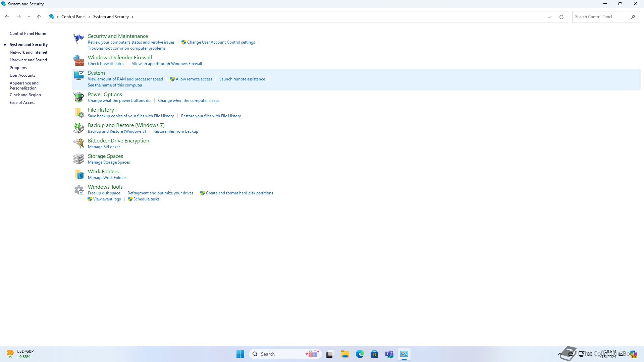
Task: Click the Windows Tools gear icon
Action: click(79, 190)
